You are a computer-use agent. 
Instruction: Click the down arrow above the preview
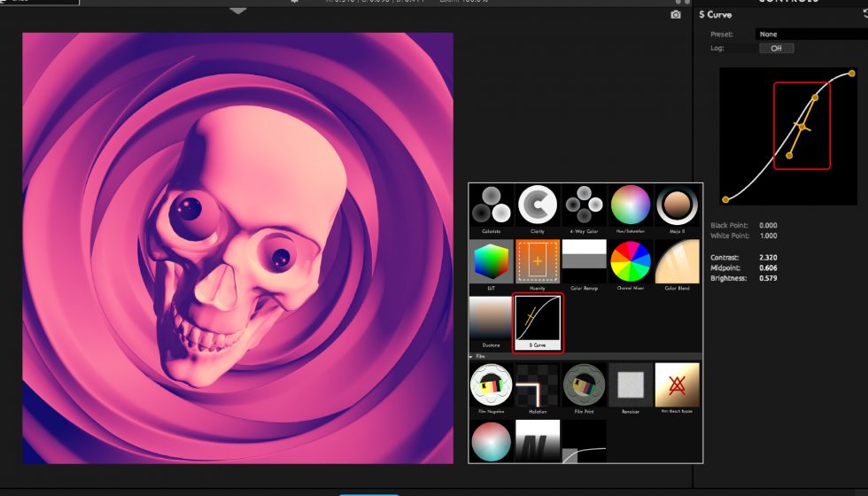click(x=237, y=12)
